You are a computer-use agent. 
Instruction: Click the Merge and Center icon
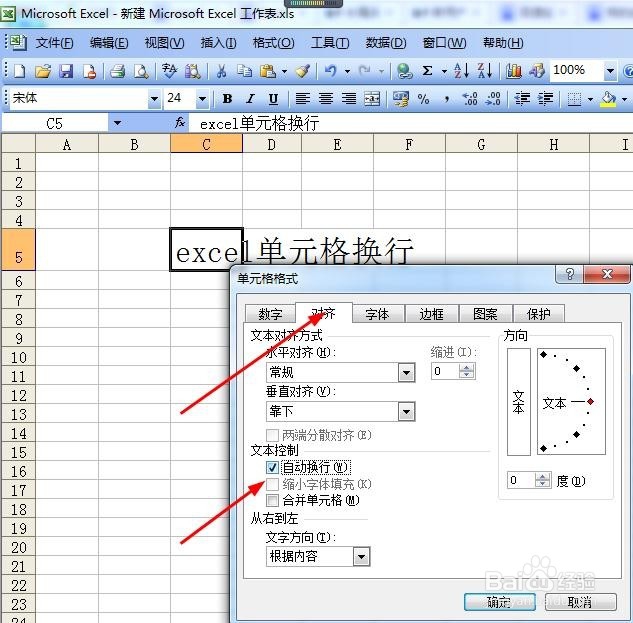click(x=372, y=99)
